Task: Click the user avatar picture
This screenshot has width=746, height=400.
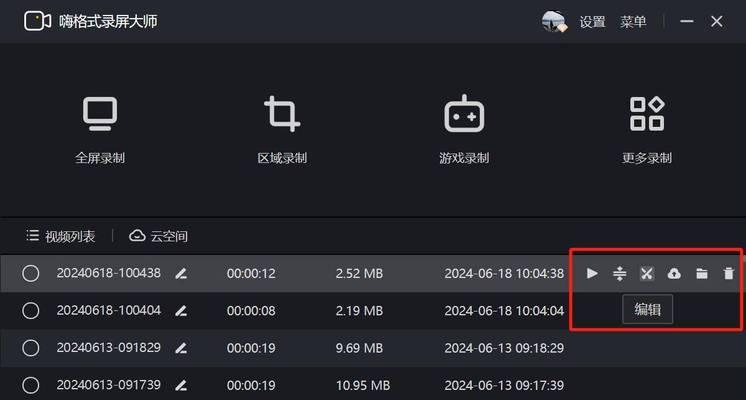Action: tap(554, 21)
